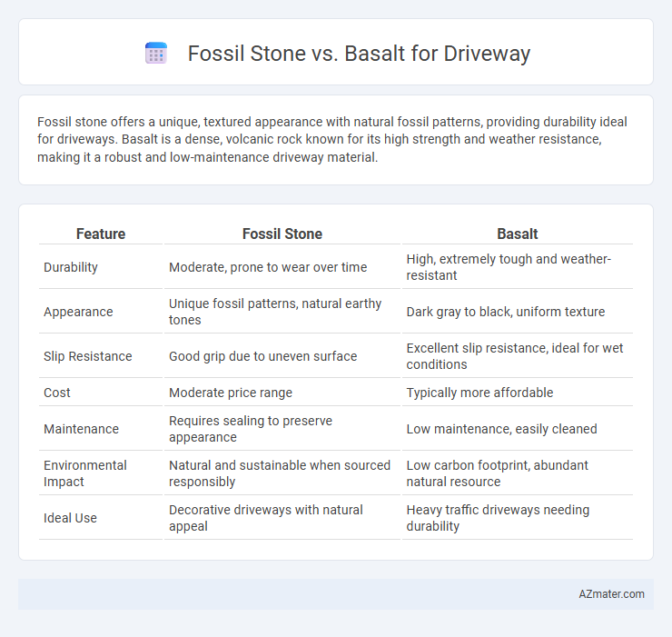Click the calendar table icon beside the title

pos(156,54)
